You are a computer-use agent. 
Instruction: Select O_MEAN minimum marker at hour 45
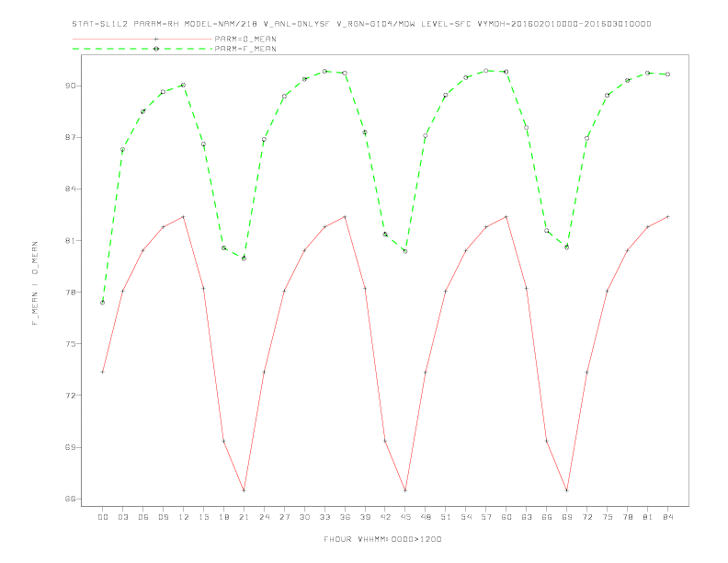point(405,490)
